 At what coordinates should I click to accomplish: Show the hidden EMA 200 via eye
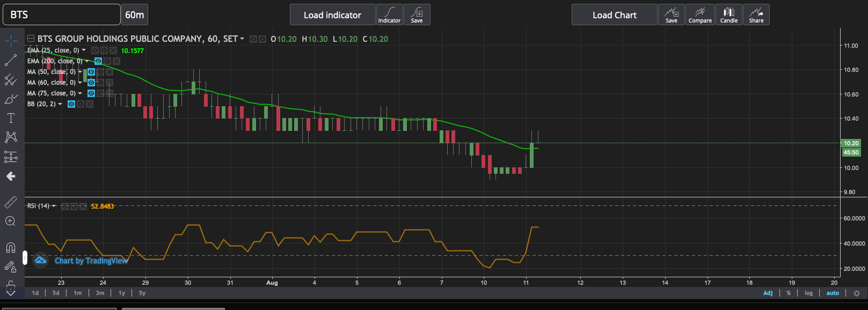coord(98,61)
